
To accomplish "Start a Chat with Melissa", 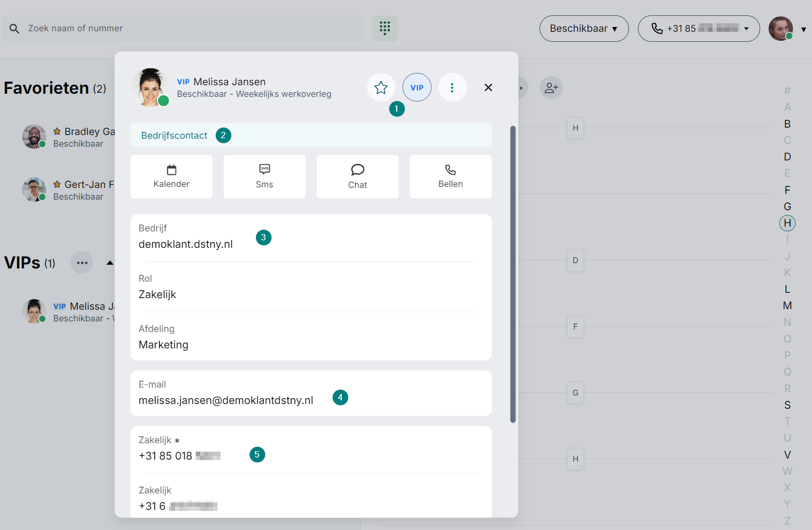I will 358,177.
